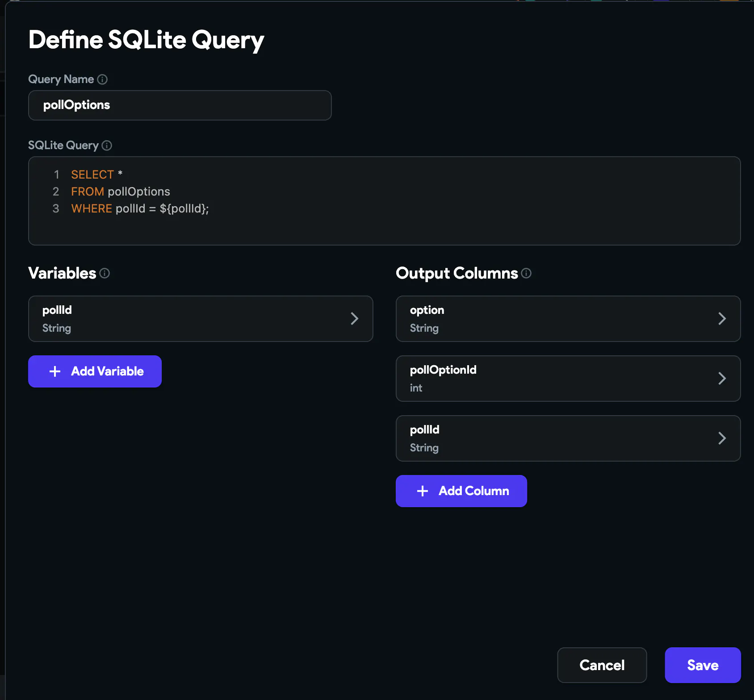Expand the pollId variable chevron
Screen dimensions: 754x700
pyautogui.click(x=355, y=319)
